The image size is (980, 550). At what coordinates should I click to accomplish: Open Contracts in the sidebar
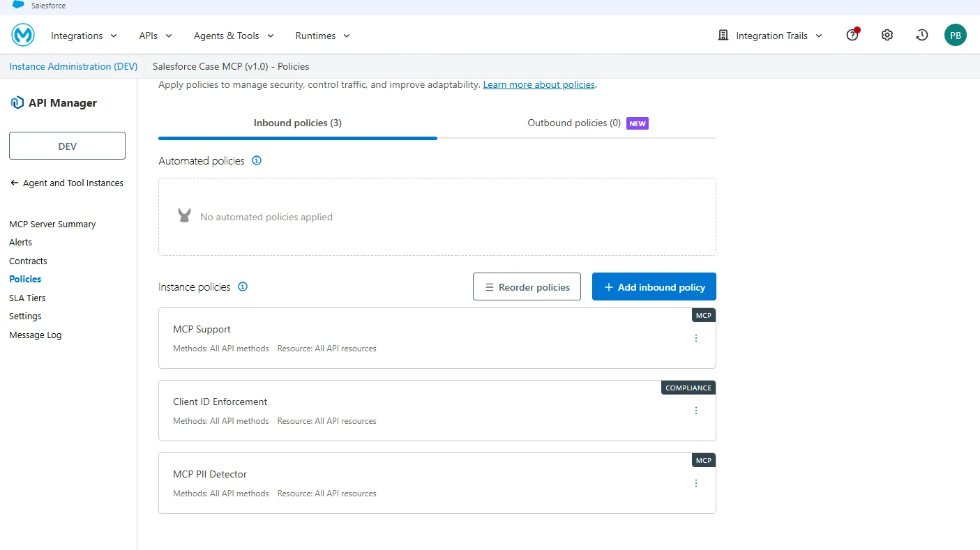tap(28, 261)
